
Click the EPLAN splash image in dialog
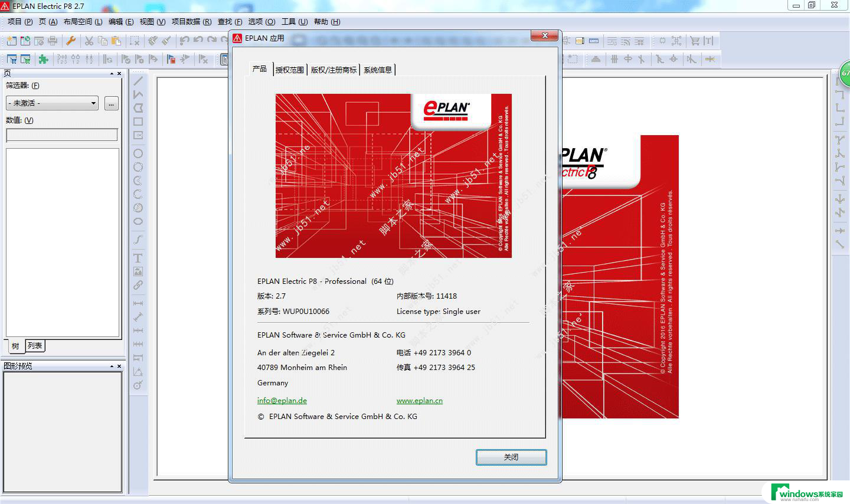point(394,176)
